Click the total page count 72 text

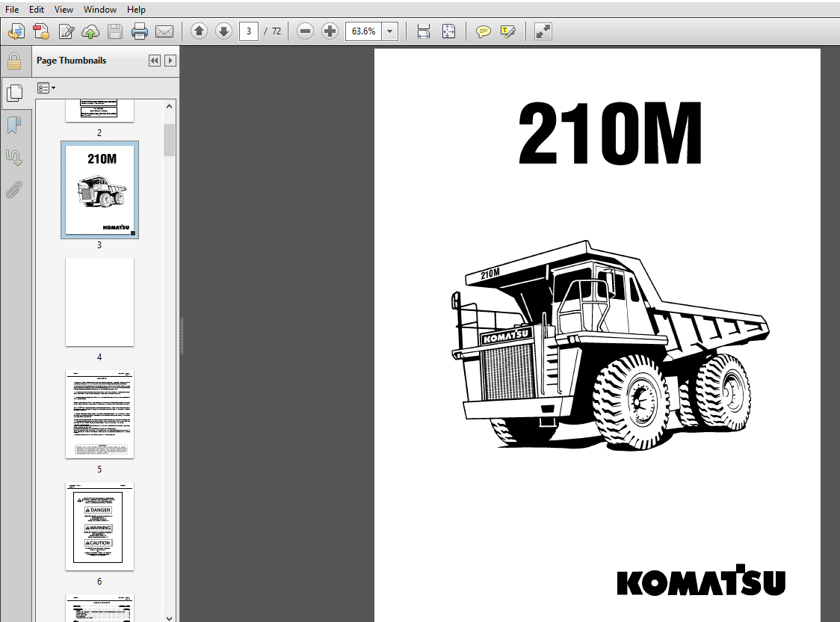pos(277,31)
